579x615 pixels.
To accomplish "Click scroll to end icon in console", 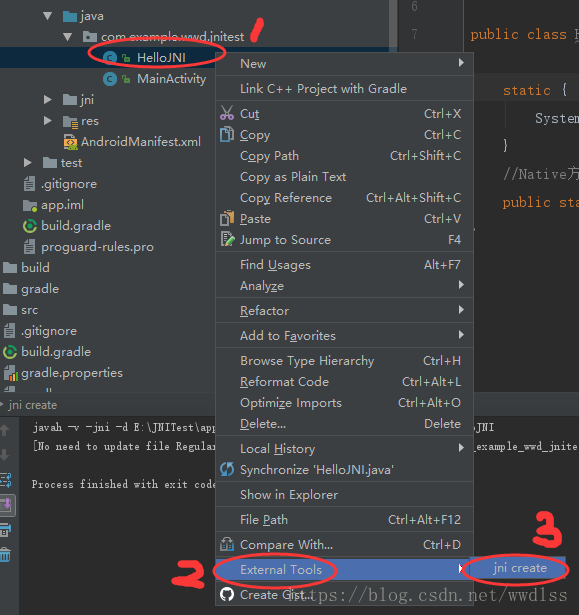I will [7, 505].
